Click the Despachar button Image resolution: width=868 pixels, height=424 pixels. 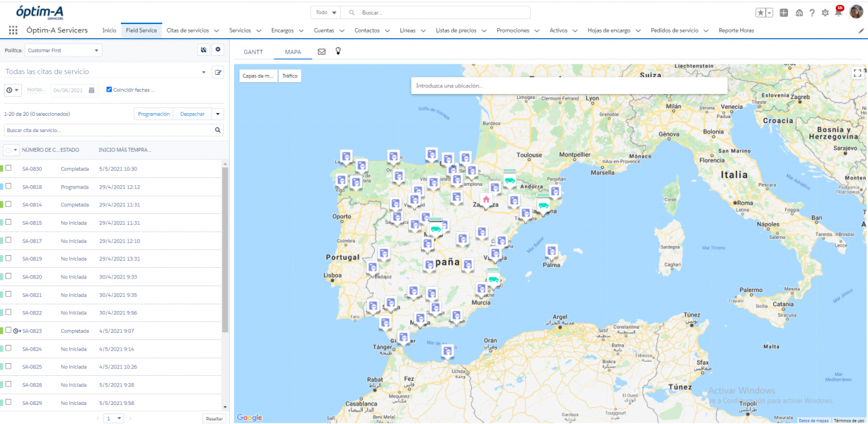192,114
